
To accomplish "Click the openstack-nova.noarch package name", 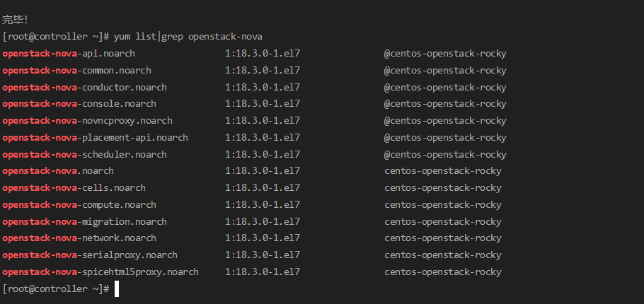I will click(x=58, y=171).
